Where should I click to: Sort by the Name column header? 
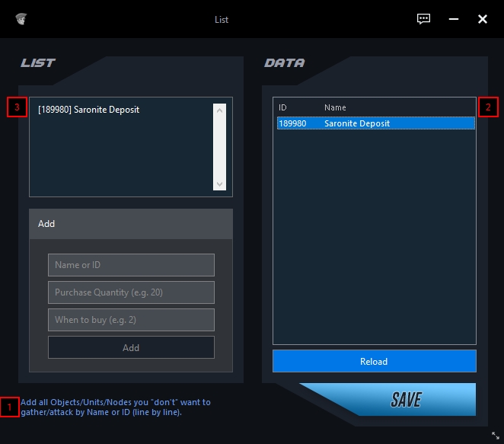[x=335, y=107]
